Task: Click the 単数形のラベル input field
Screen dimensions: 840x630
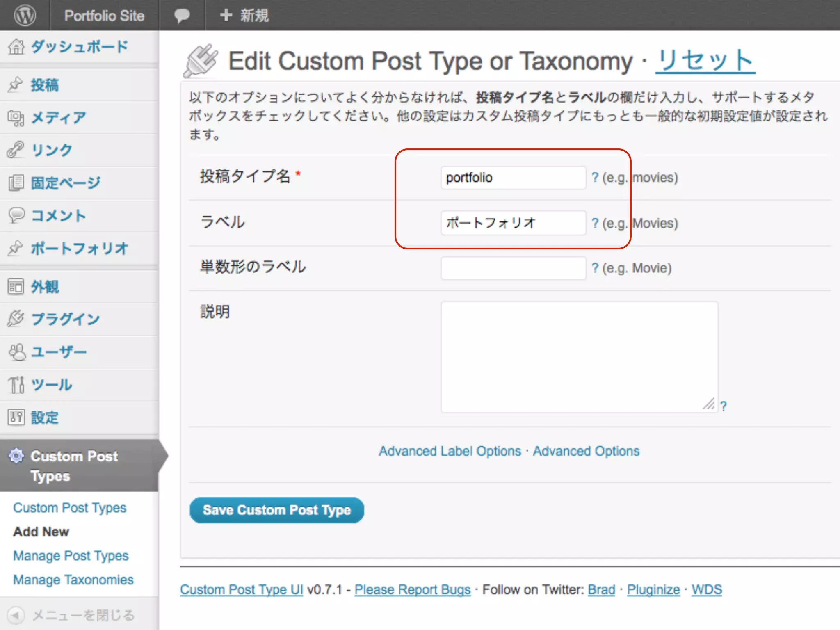Action: click(x=513, y=268)
